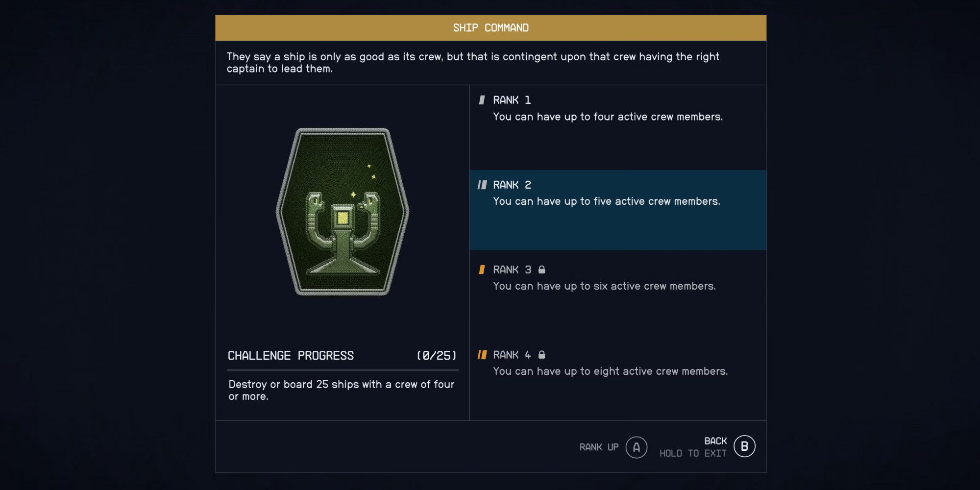Click the Rank 4 padlock icon
Image resolution: width=980 pixels, height=490 pixels.
tap(541, 355)
